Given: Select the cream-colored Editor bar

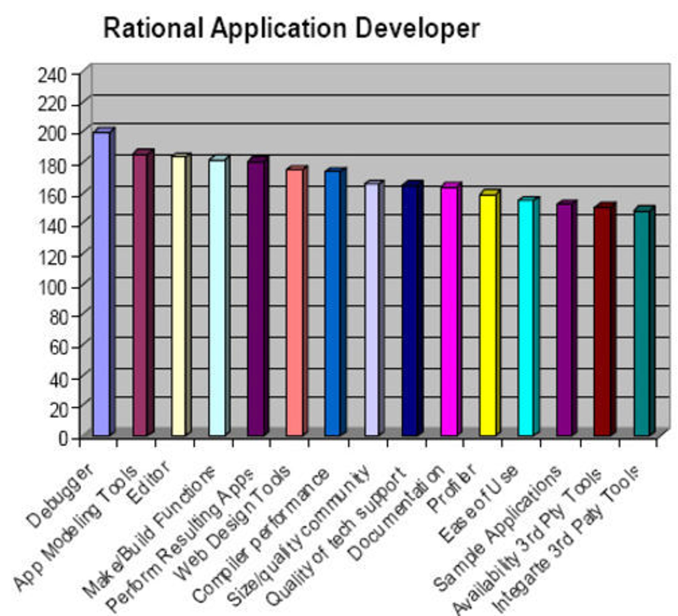Looking at the screenshot, I should coord(181,294).
